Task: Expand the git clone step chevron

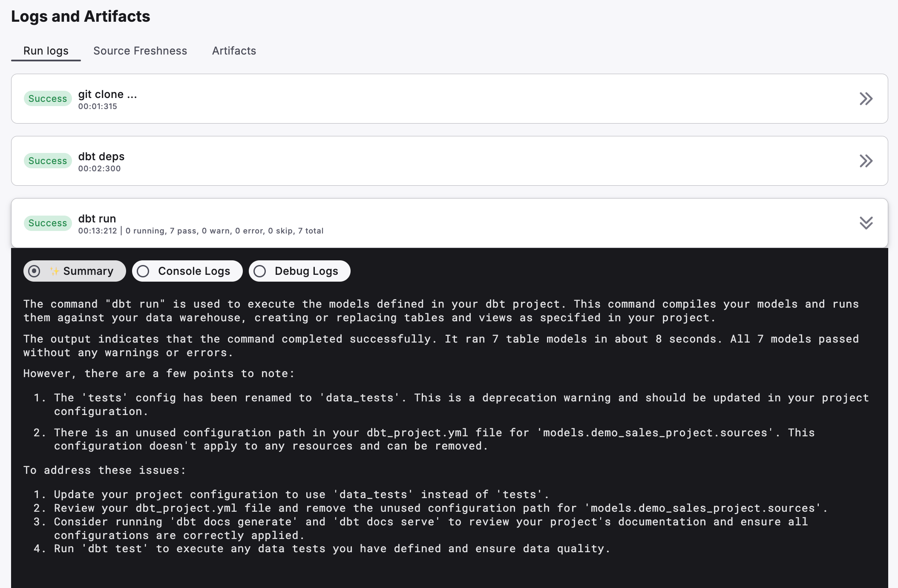Action: tap(866, 99)
